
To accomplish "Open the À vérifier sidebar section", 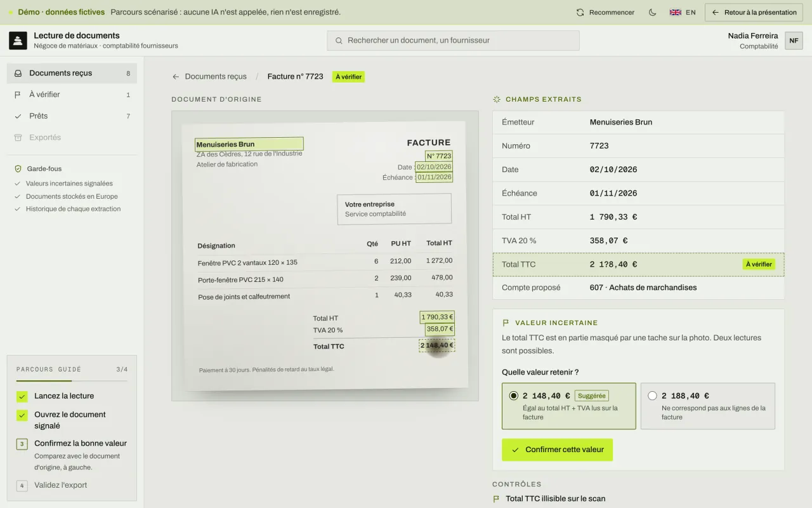I will point(72,95).
